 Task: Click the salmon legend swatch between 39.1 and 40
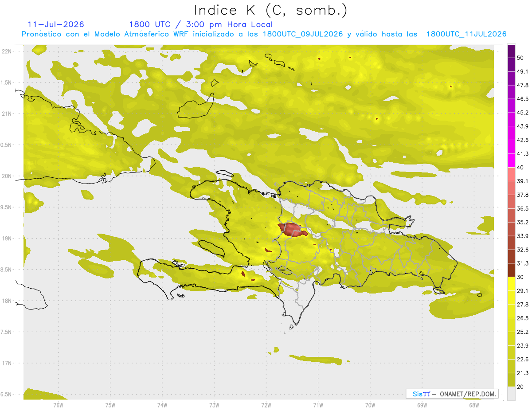tap(511, 174)
